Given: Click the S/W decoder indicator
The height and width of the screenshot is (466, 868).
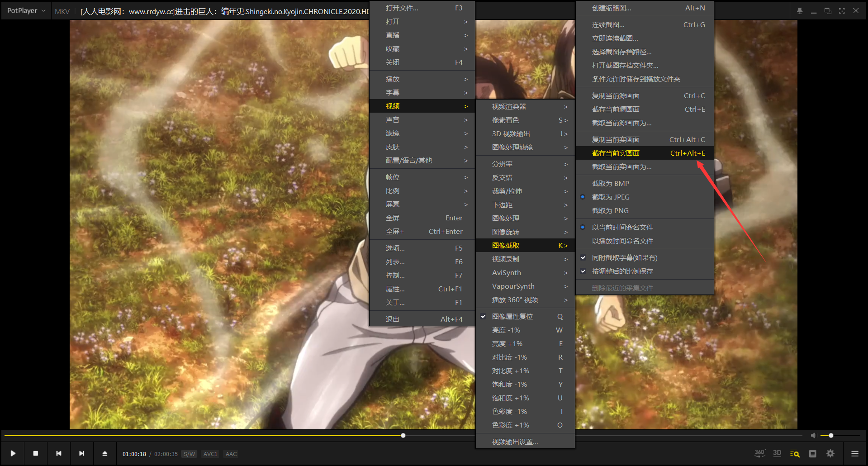Looking at the screenshot, I should (x=190, y=454).
